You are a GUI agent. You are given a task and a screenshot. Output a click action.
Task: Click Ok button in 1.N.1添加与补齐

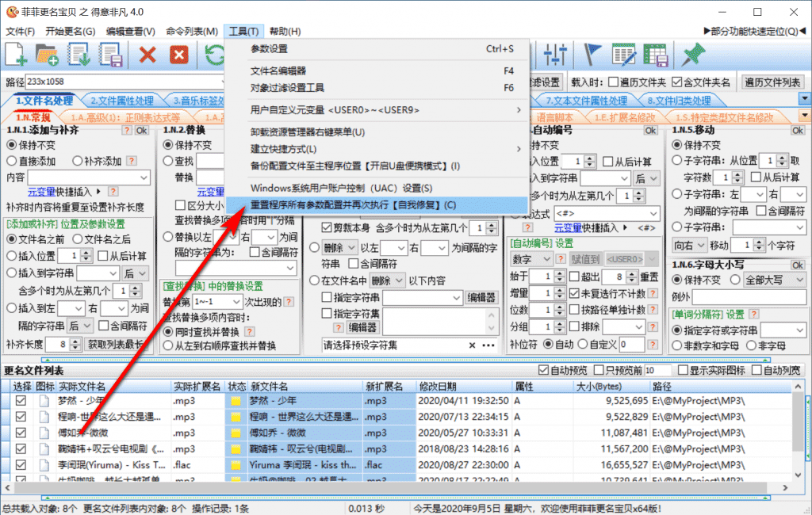(141, 131)
